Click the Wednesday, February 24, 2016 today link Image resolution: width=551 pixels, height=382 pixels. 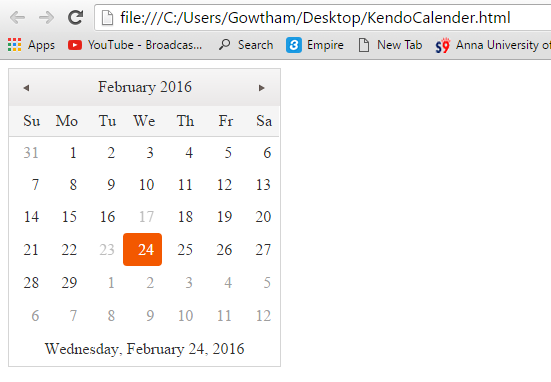point(144,349)
